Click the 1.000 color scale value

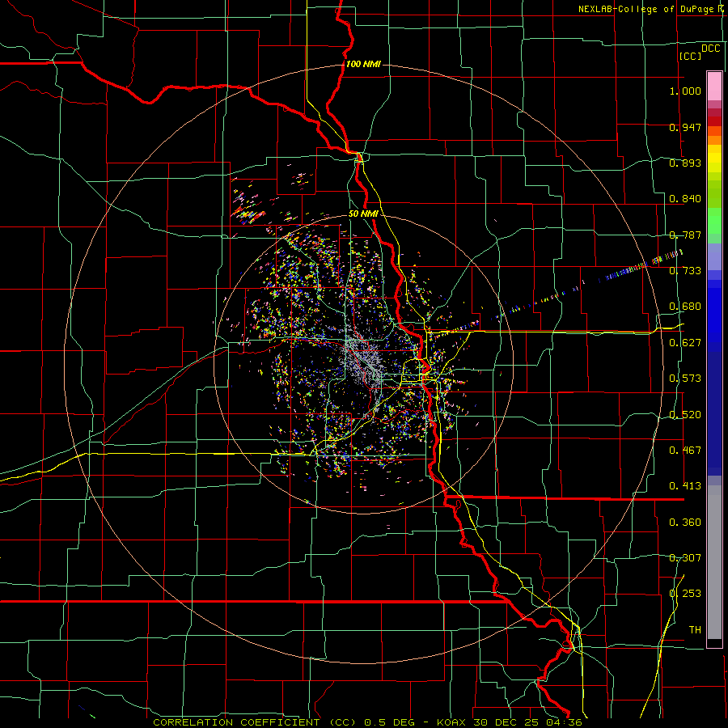685,91
